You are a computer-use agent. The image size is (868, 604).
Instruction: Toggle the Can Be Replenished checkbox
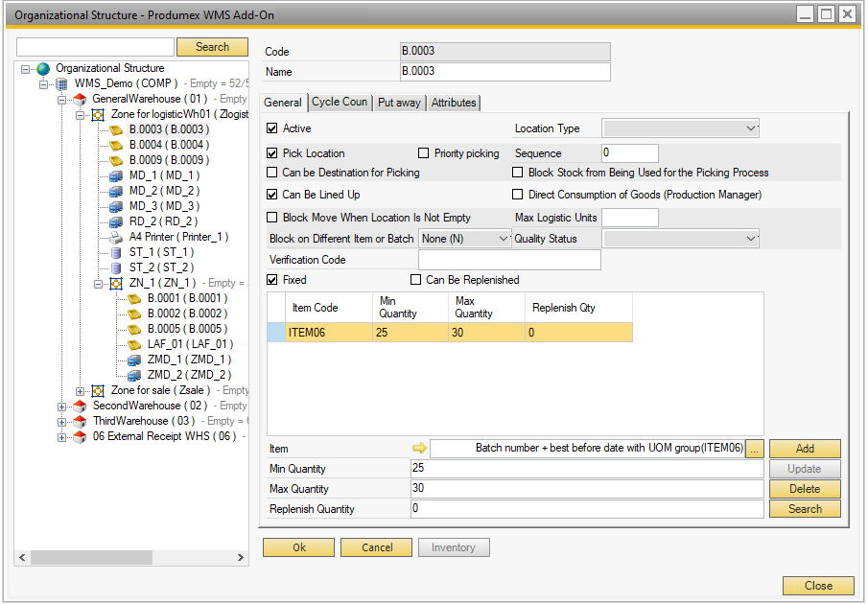(x=415, y=280)
